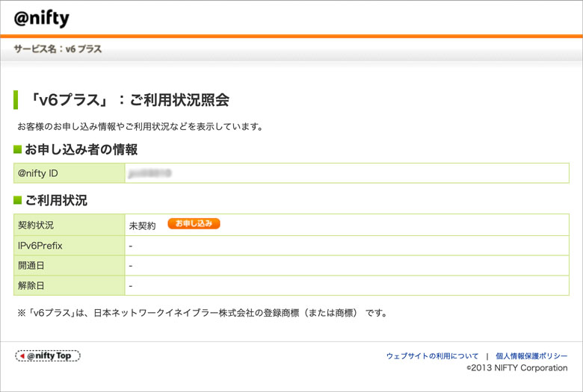This screenshot has width=583, height=392.
Task: Click the 開通日 row label
Action: 31,266
